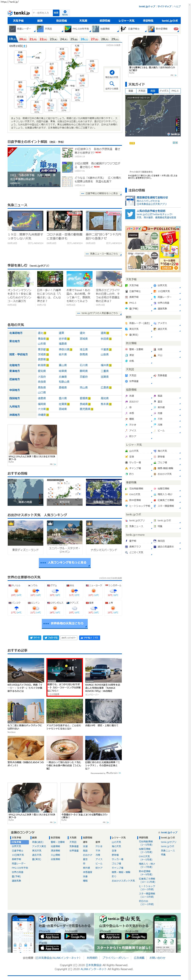Image resolution: width=191 pixels, height=980 pixels.
Task: Click the current location weather compass icon
Action: click(x=112, y=72)
